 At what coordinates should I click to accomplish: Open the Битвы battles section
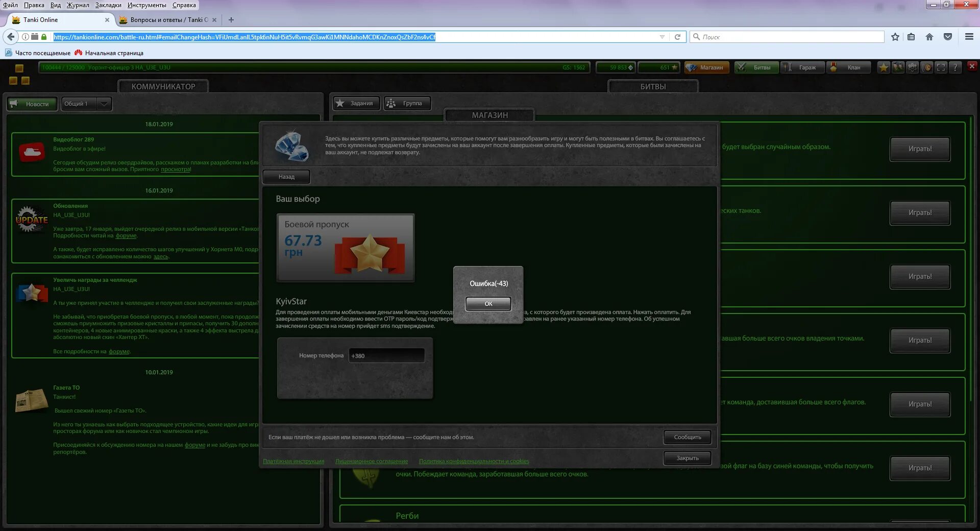[756, 67]
